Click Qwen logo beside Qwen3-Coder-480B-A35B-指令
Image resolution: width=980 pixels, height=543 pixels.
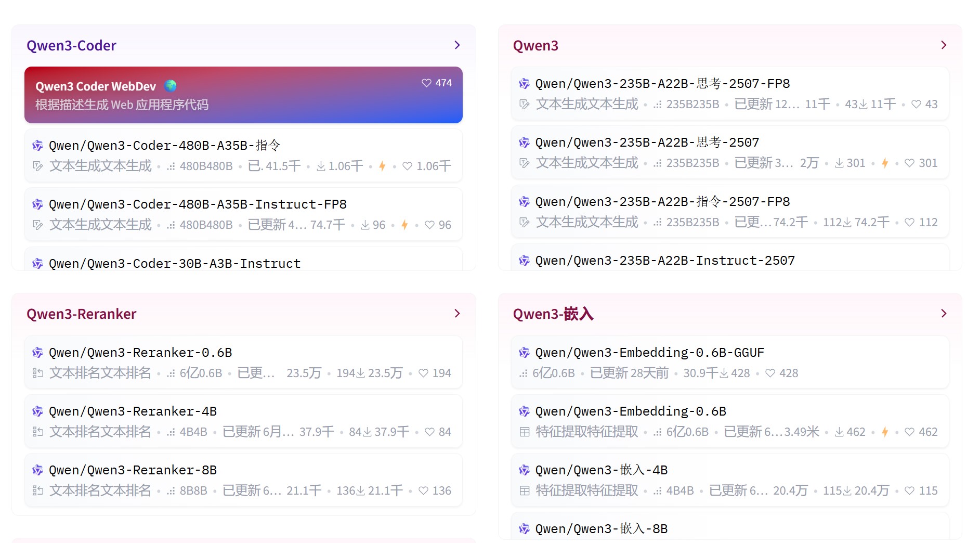point(37,146)
